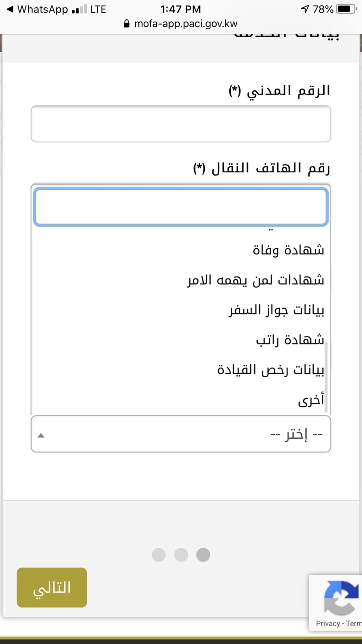Viewport: 362px width, 644px height.
Task: Open the reCAPTCHA Privacy link
Action: click(328, 623)
